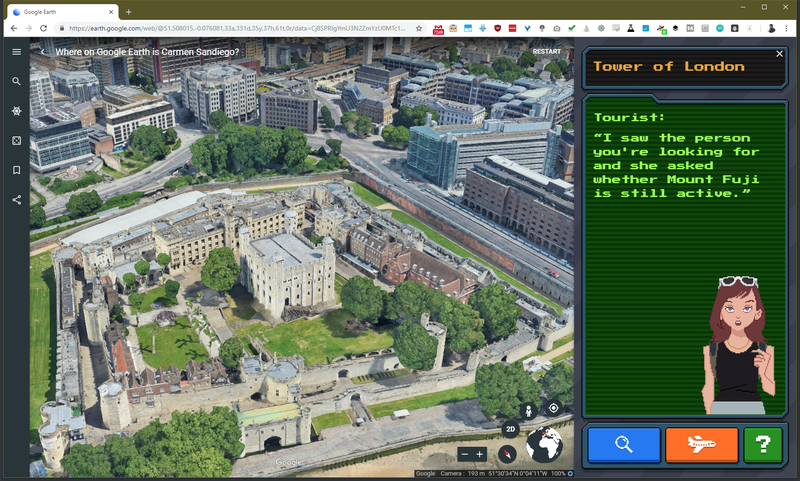Click the camera screenshot extension icon

tap(557, 29)
